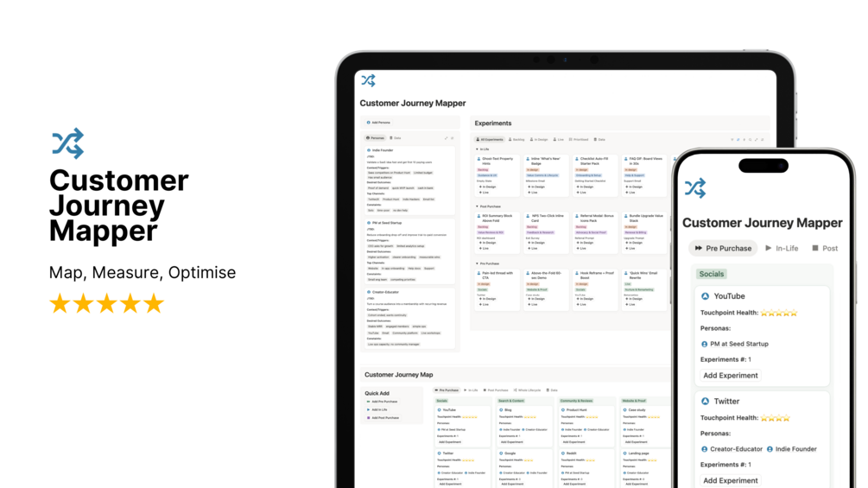Click the Reddit touchpoint icon on tablet
The image size is (868, 488).
coord(563,453)
